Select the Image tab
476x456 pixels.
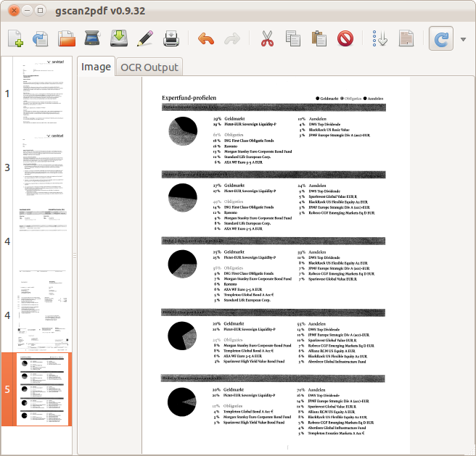coord(96,67)
